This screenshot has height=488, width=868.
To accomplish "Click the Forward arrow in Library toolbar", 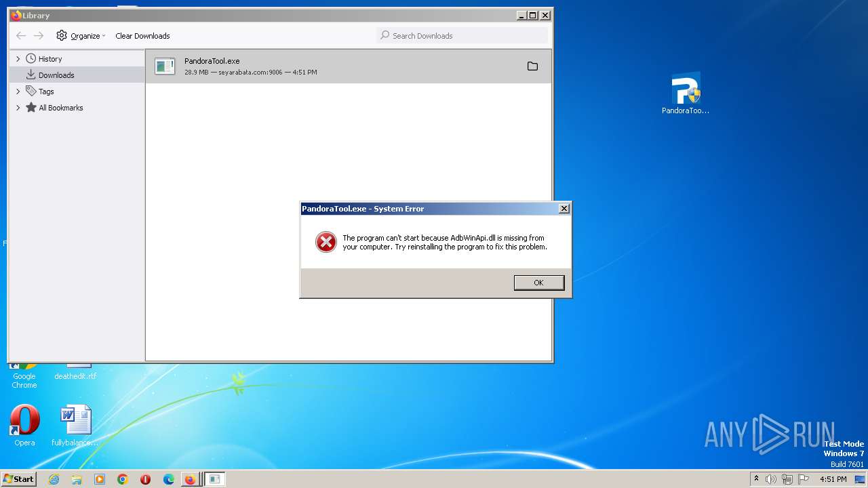I will coord(39,36).
